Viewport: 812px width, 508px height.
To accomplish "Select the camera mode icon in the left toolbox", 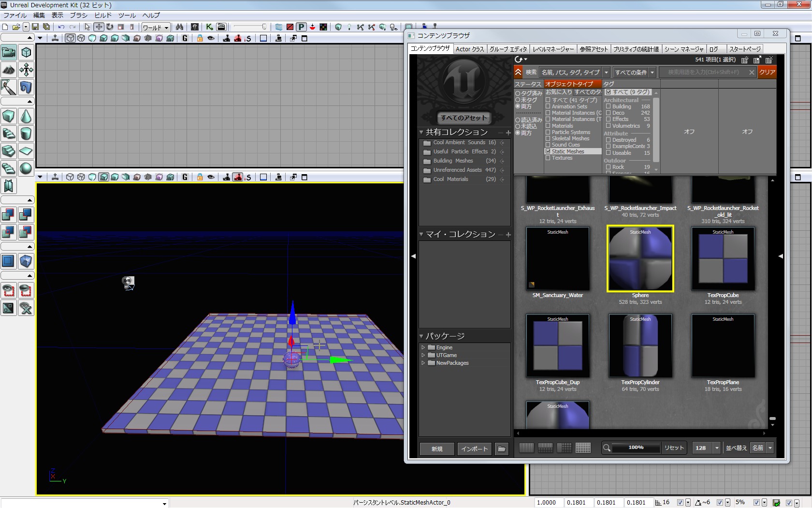I will point(9,52).
